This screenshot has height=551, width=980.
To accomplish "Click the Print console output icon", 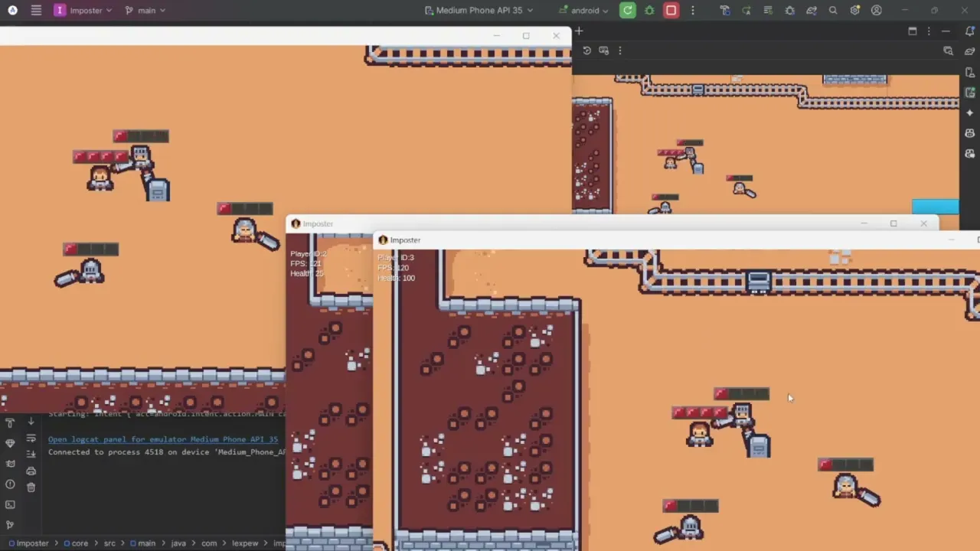I will pyautogui.click(x=31, y=471).
